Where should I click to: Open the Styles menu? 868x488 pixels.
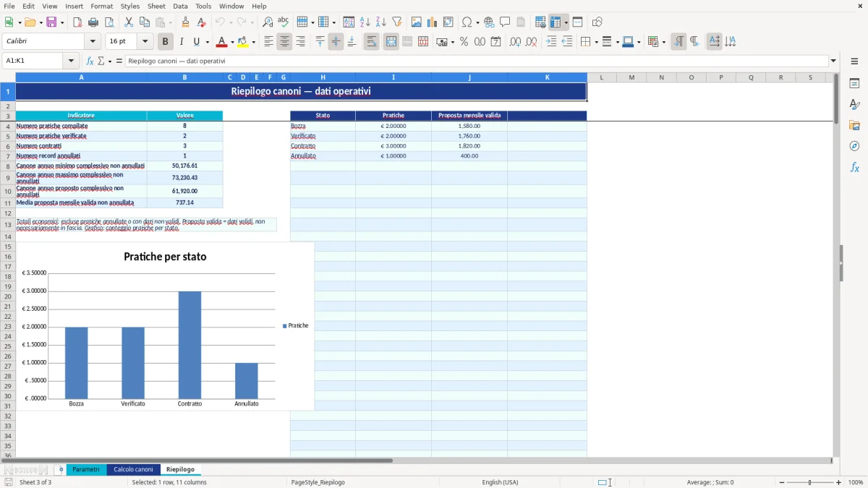point(130,6)
